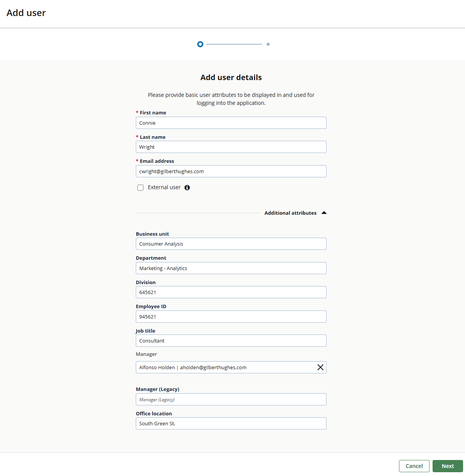465x476 pixels.
Task: Click the Division field containing 645621
Action: coord(231,292)
